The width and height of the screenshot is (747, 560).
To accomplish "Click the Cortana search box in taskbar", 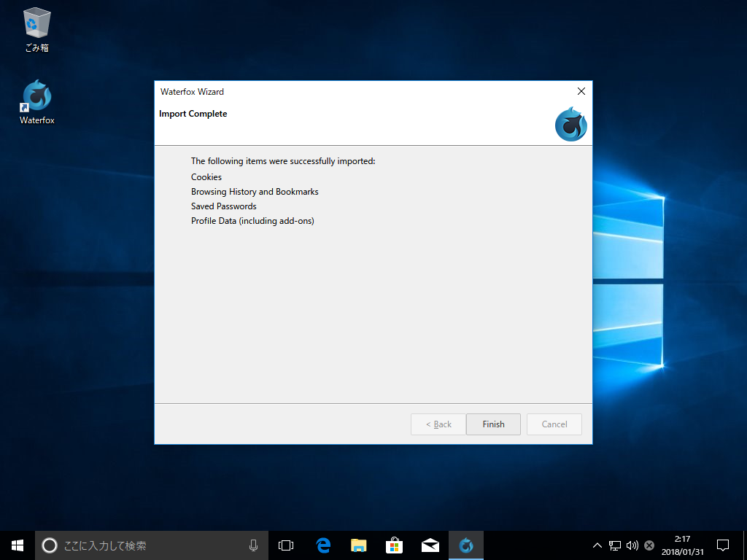I will pos(152,545).
